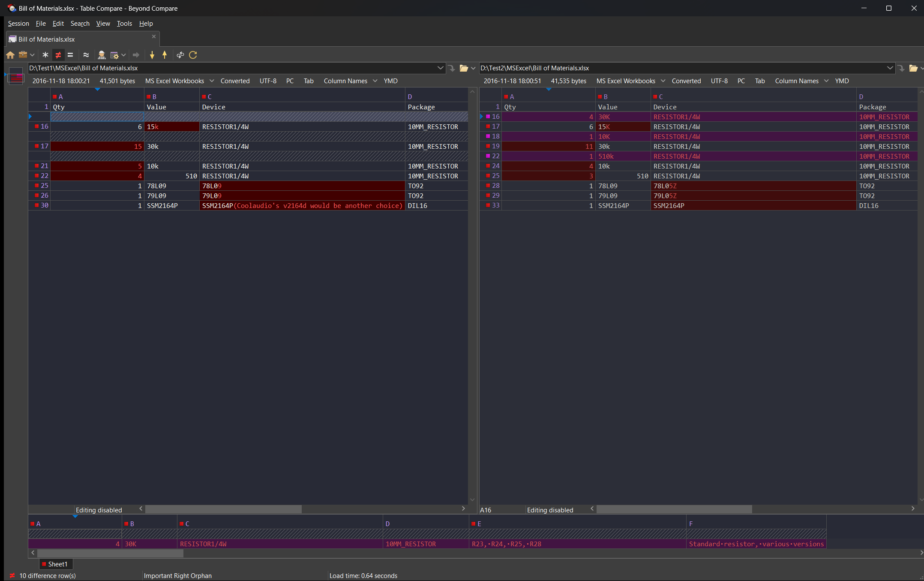
Task: Go to Home view icon
Action: (10, 55)
